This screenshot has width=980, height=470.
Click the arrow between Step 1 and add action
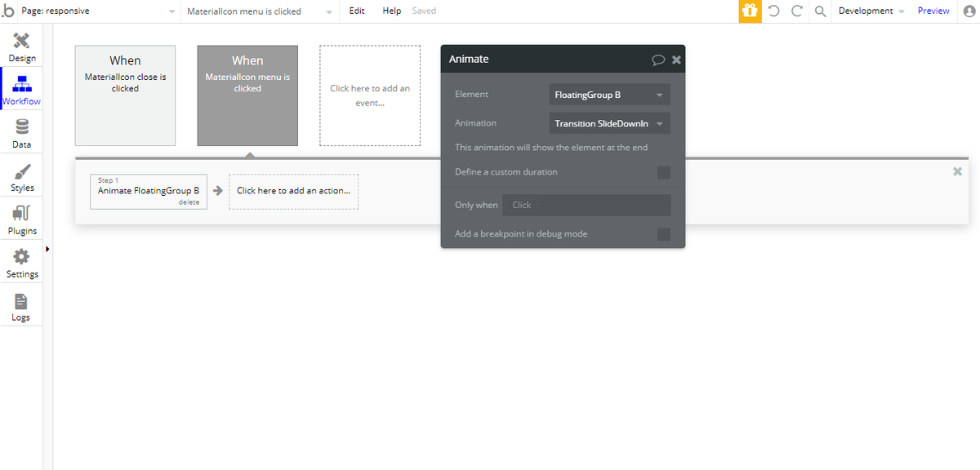click(x=218, y=191)
